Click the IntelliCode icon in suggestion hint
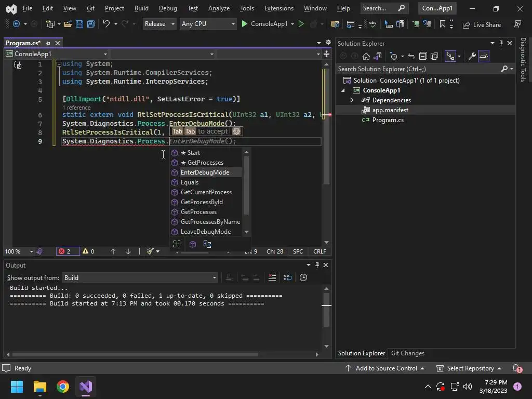Viewport: 532px width, 399px height. (236, 131)
